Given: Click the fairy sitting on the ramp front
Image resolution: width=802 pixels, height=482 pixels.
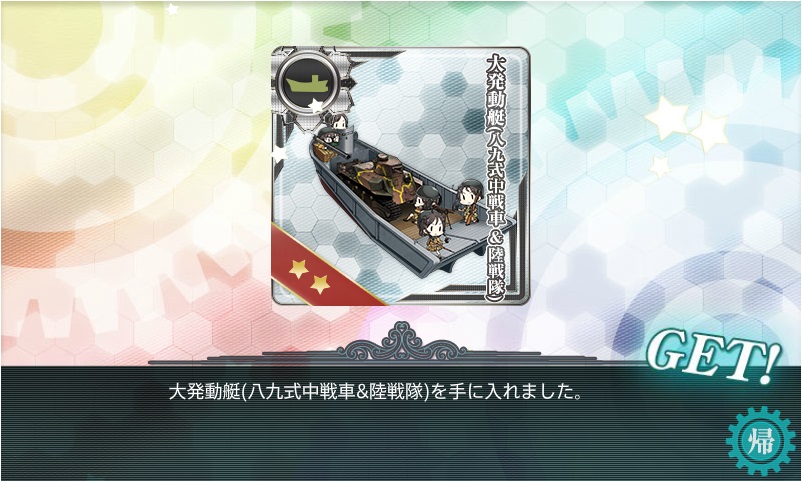Looking at the screenshot, I should coord(433,232).
